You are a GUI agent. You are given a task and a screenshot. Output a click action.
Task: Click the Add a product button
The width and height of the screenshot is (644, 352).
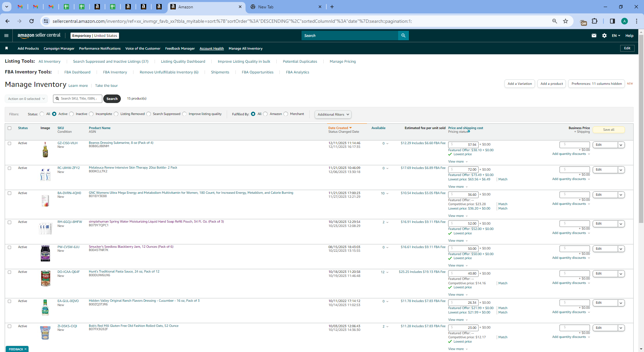[552, 84]
